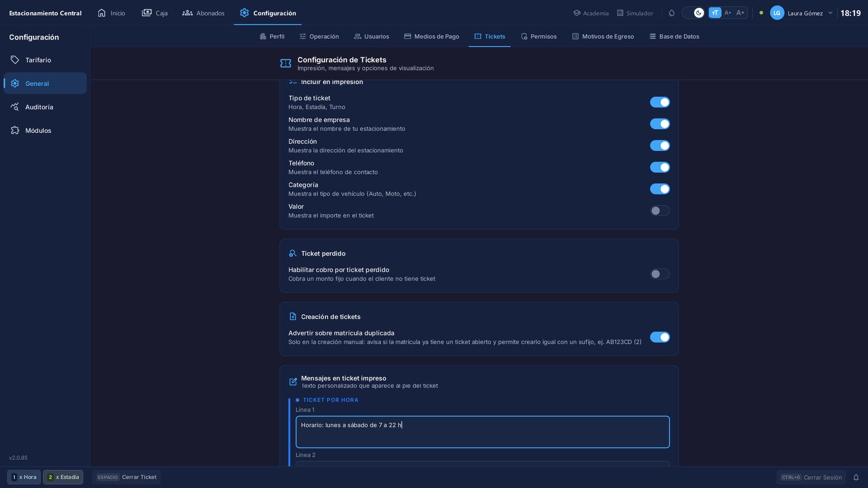Select General in the sidebar

click(x=45, y=84)
